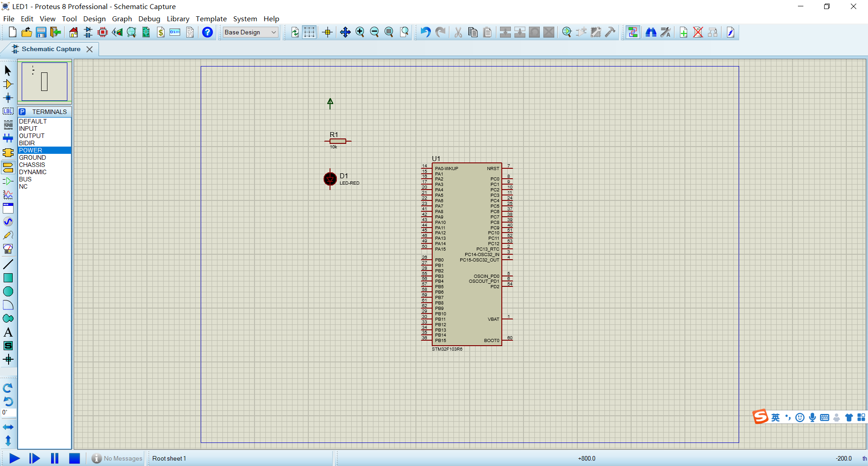Select the 2D Graphics Symbols tool
The height and width of the screenshot is (466, 868).
tap(8, 346)
